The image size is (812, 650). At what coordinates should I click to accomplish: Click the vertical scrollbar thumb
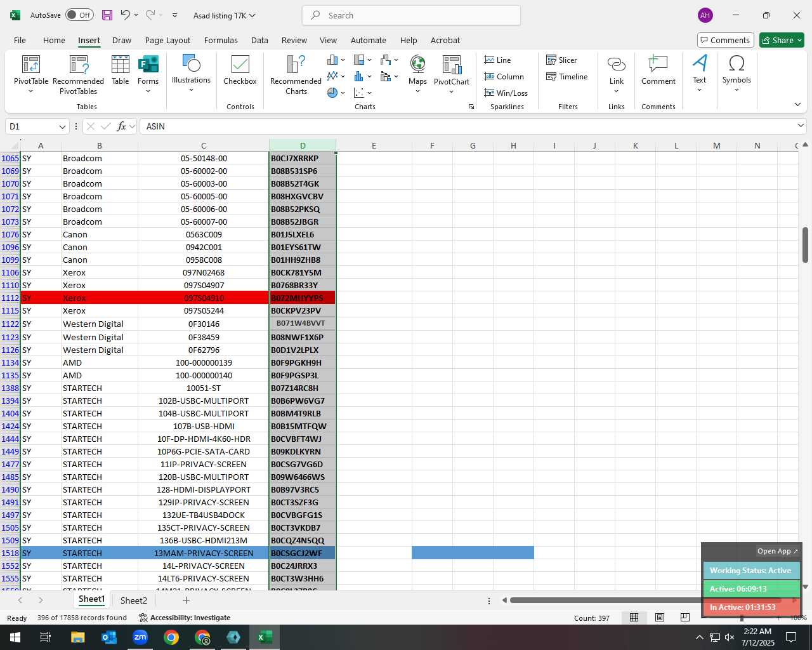pos(805,245)
